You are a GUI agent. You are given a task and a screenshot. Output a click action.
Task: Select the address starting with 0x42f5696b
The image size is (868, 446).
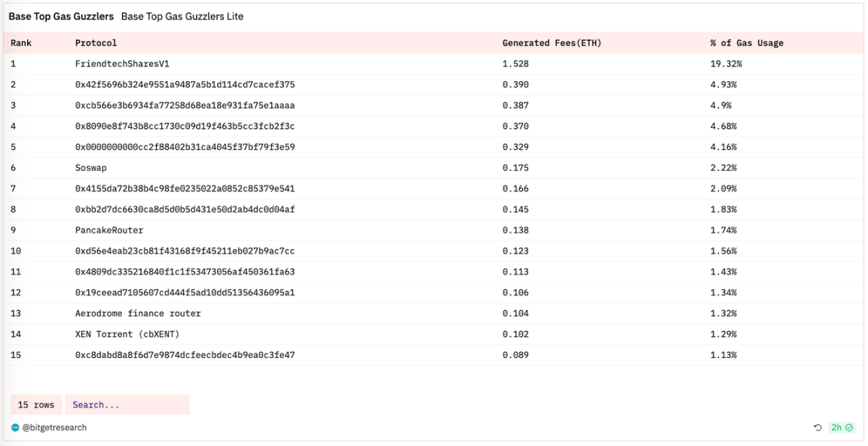click(185, 84)
